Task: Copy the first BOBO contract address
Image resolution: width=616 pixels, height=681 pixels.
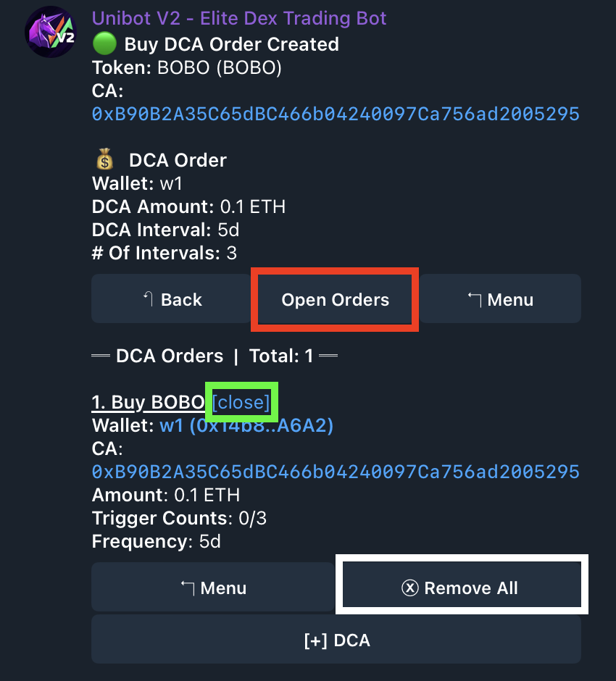Action: 336,114
